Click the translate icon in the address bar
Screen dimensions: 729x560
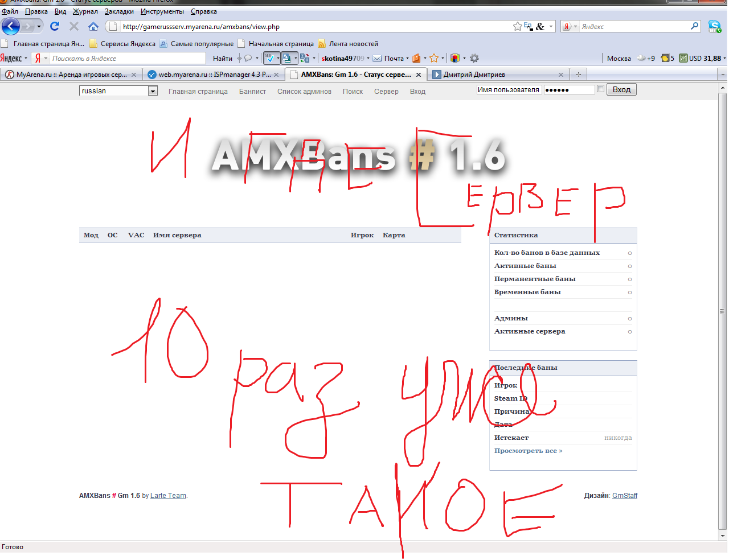tap(529, 26)
